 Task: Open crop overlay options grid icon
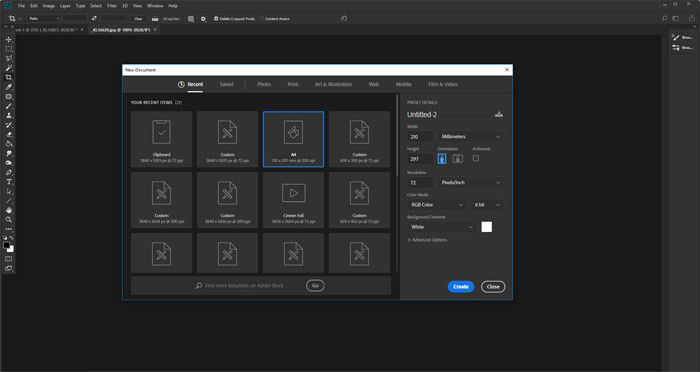point(191,19)
